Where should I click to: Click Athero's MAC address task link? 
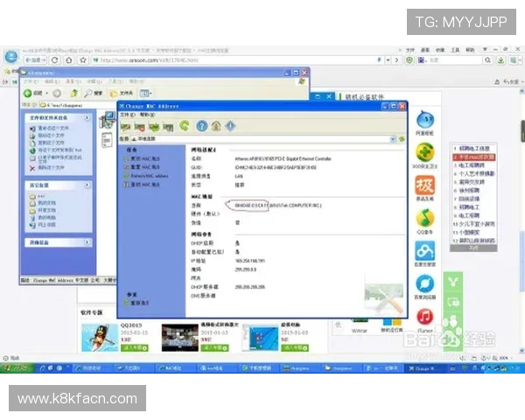point(146,176)
